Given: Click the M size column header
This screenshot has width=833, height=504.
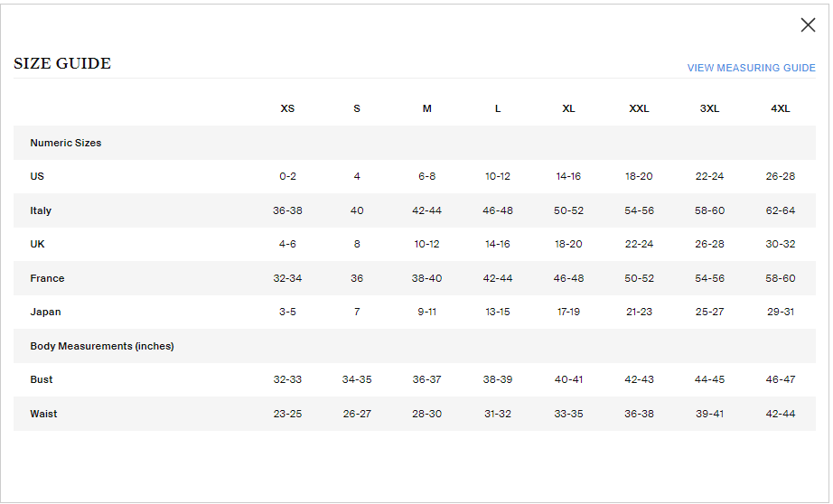Looking at the screenshot, I should tap(426, 108).
